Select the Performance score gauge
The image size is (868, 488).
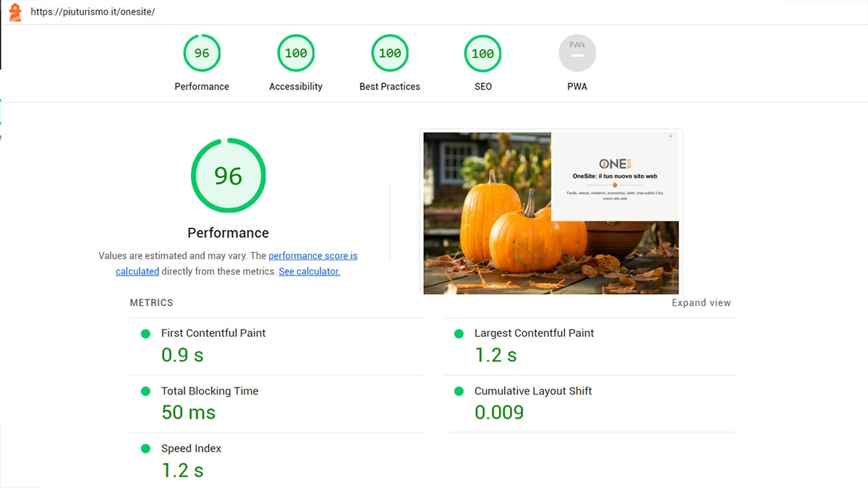[202, 53]
